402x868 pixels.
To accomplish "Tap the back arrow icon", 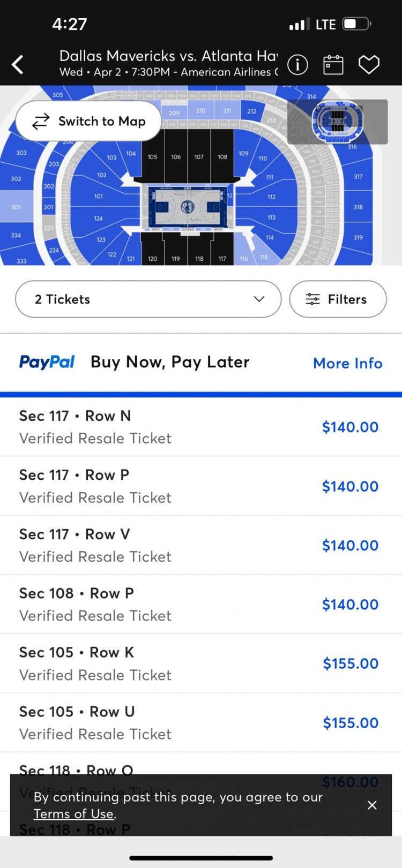I will 18,65.
